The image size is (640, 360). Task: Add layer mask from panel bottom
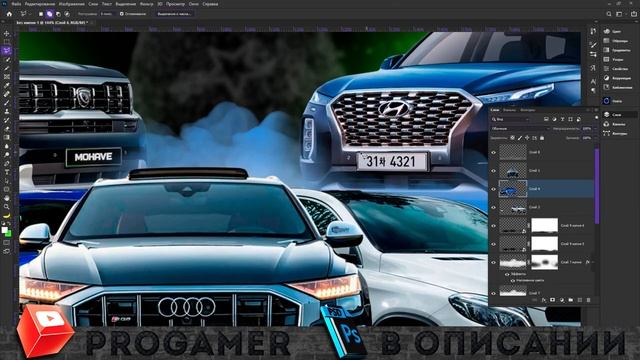pos(552,300)
